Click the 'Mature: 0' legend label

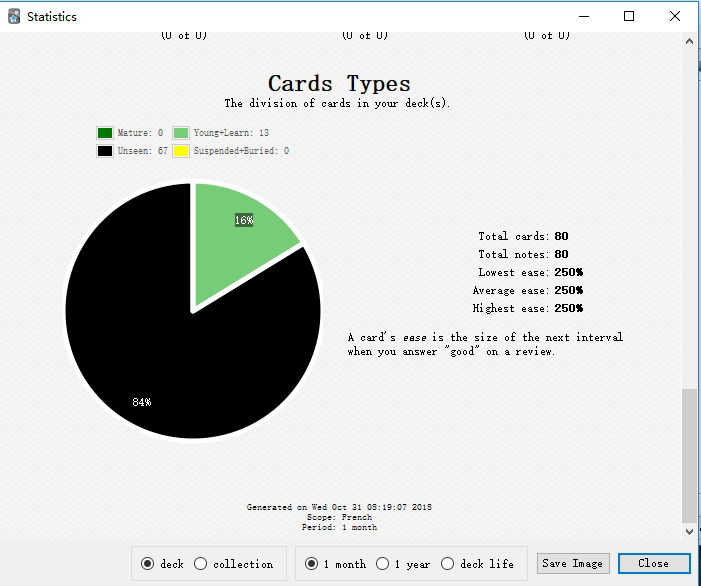point(140,133)
